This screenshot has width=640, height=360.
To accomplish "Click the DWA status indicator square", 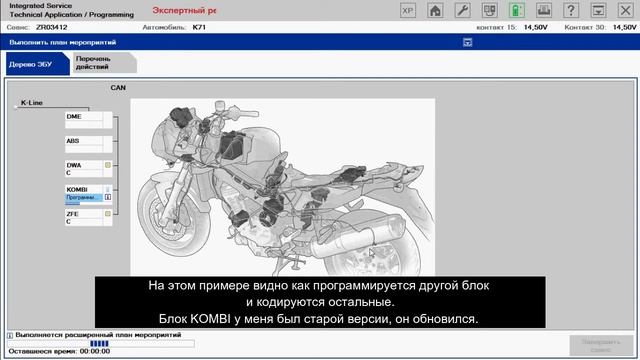I will 108,165.
